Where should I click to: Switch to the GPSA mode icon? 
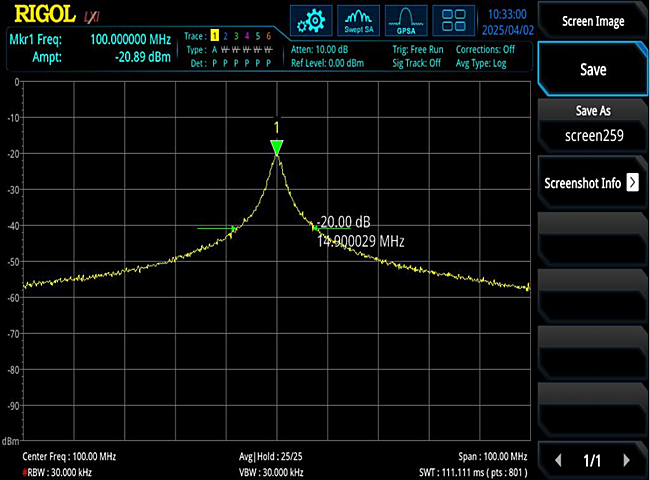tap(406, 21)
